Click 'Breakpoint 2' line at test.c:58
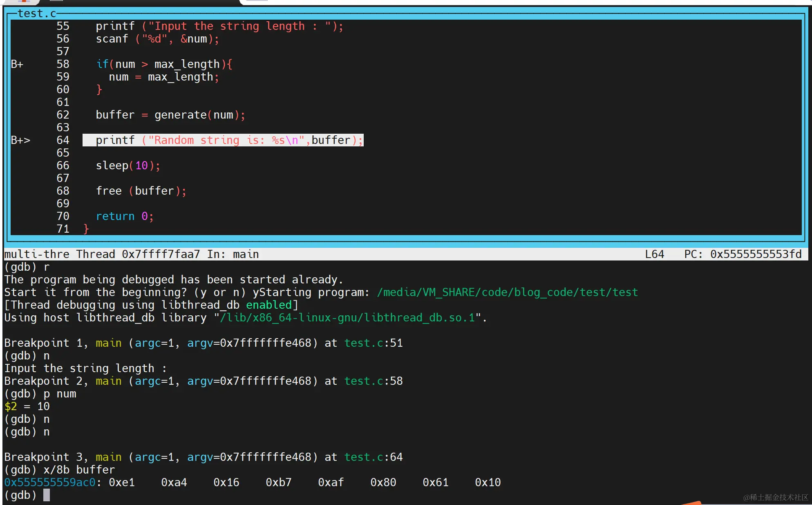 (204, 381)
